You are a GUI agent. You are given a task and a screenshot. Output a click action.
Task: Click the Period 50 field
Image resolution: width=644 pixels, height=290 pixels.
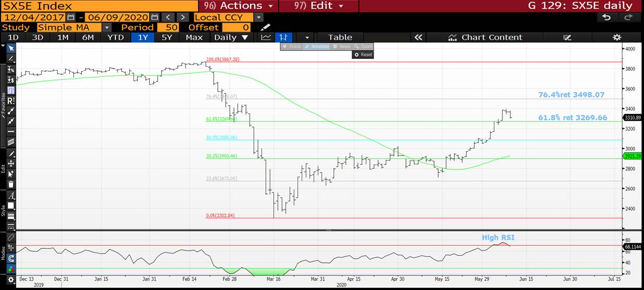(168, 27)
